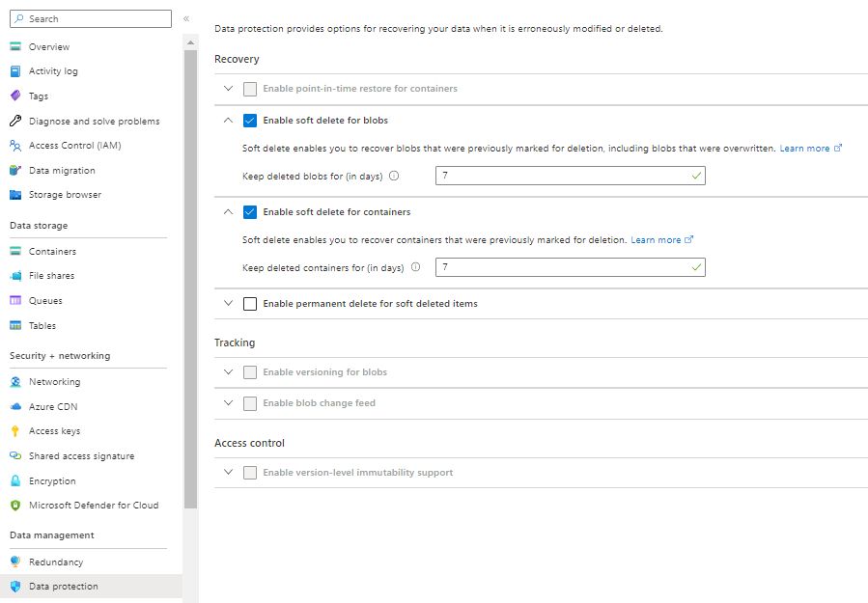Disable soft delete for blobs

[248, 121]
